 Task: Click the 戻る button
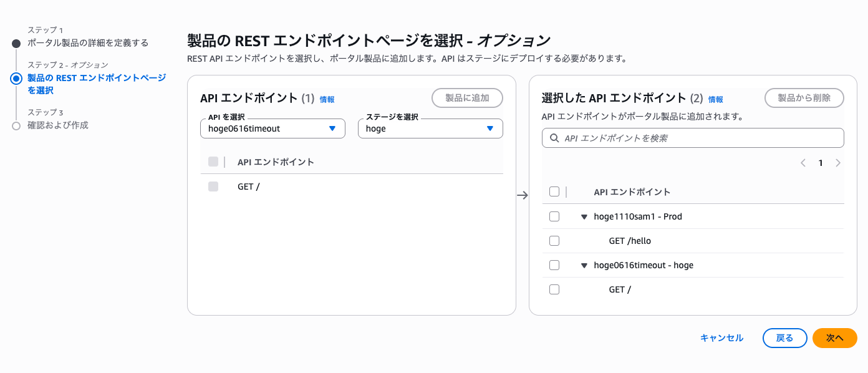pos(784,338)
